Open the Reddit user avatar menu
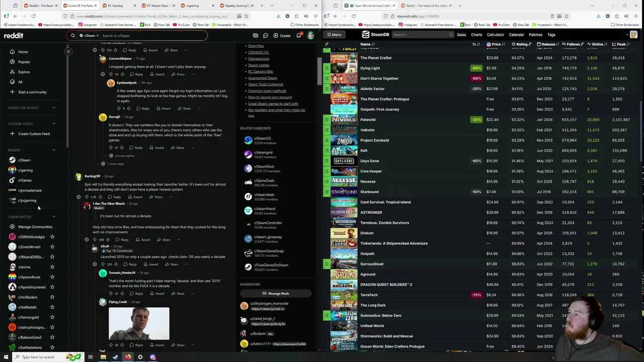Image resolution: width=644 pixels, height=362 pixels. 311,36
